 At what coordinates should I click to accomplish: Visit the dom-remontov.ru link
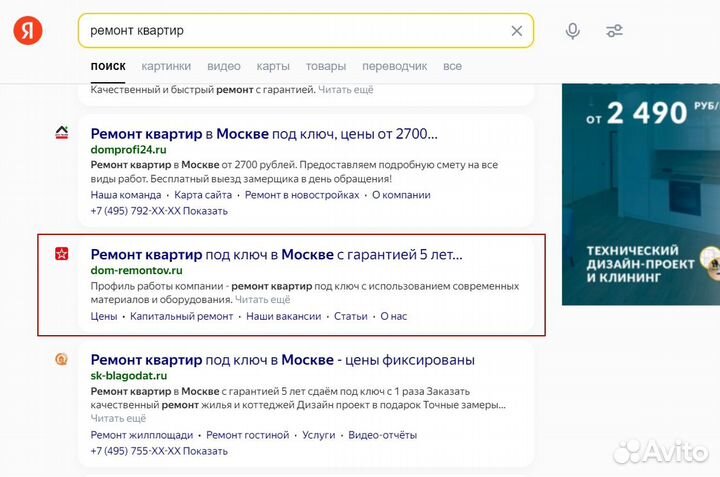click(x=136, y=270)
